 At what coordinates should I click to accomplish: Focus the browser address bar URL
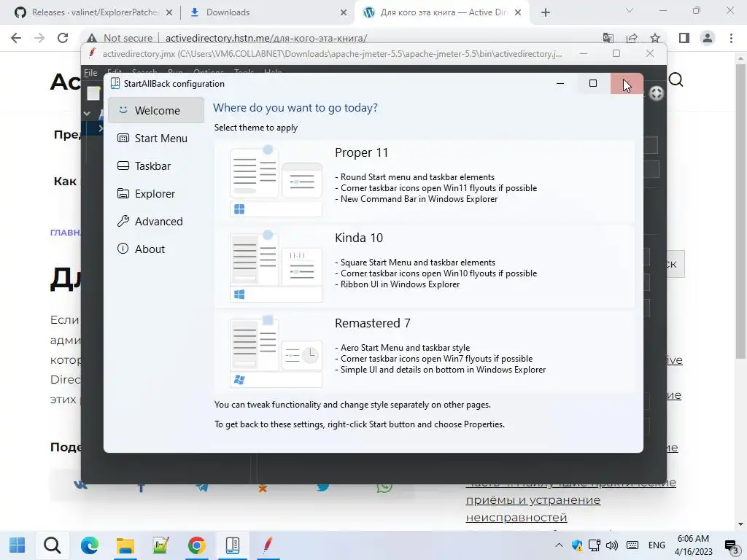pos(266,38)
